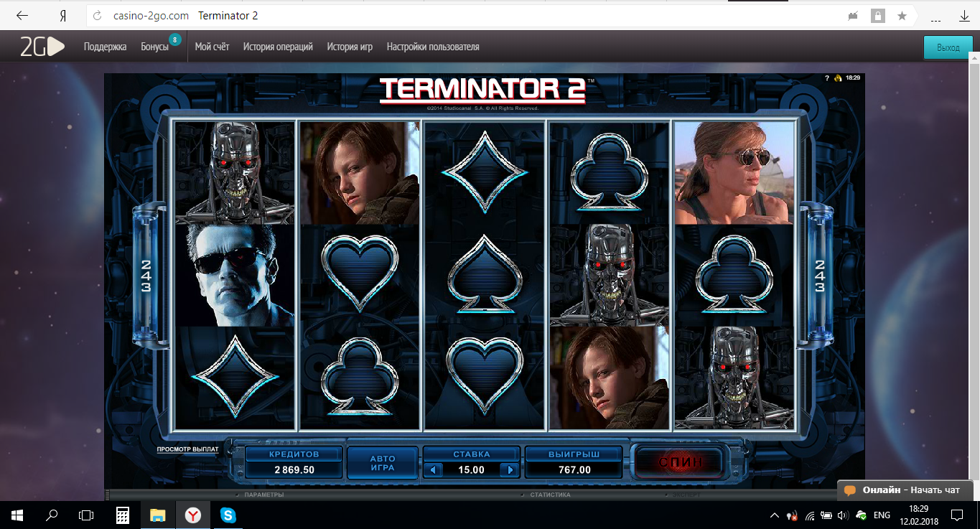Click the diamond symbol atop reel three
Viewport: 980px width, 529px height.
coord(485,173)
